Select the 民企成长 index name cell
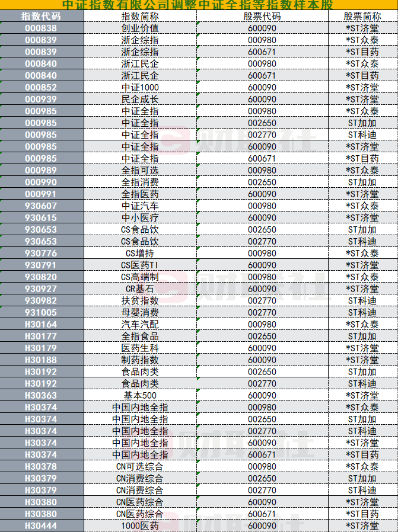The image size is (398, 532). click(x=140, y=100)
